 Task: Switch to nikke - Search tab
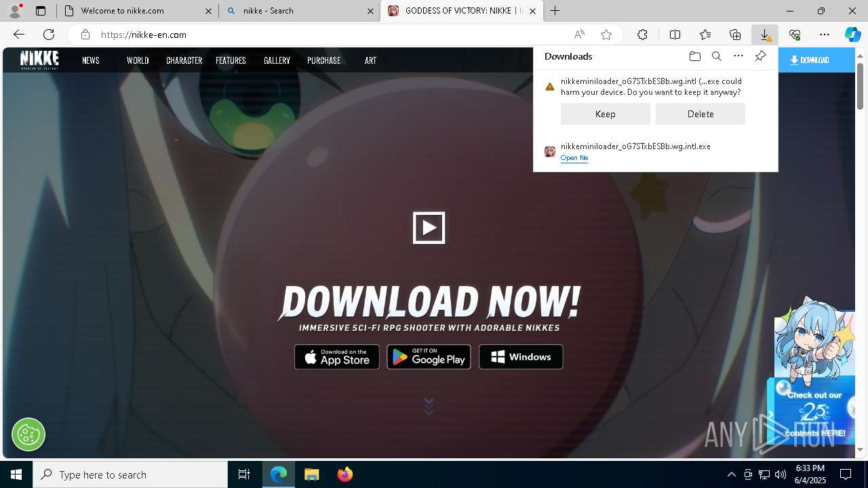point(299,11)
